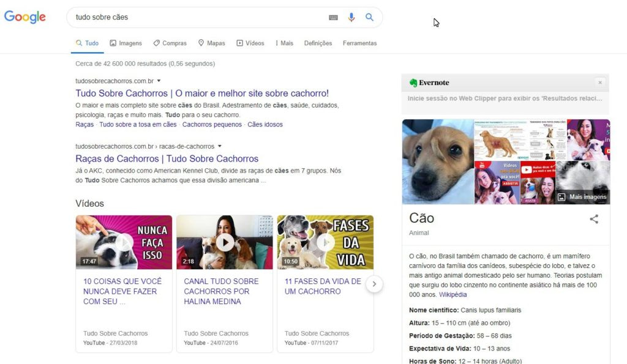This screenshot has height=364, width=627.
Task: Switch to the Imagens tab
Action: pos(126,43)
